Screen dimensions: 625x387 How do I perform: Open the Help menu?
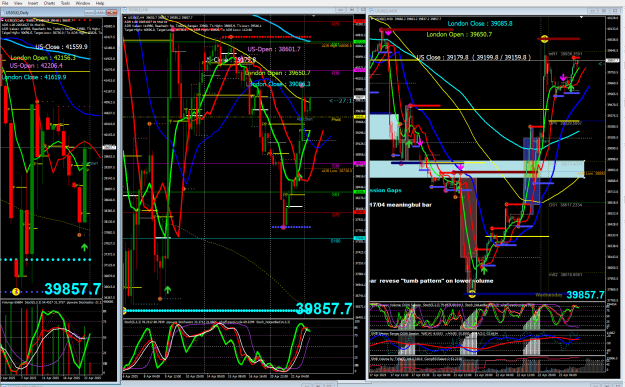100,3
